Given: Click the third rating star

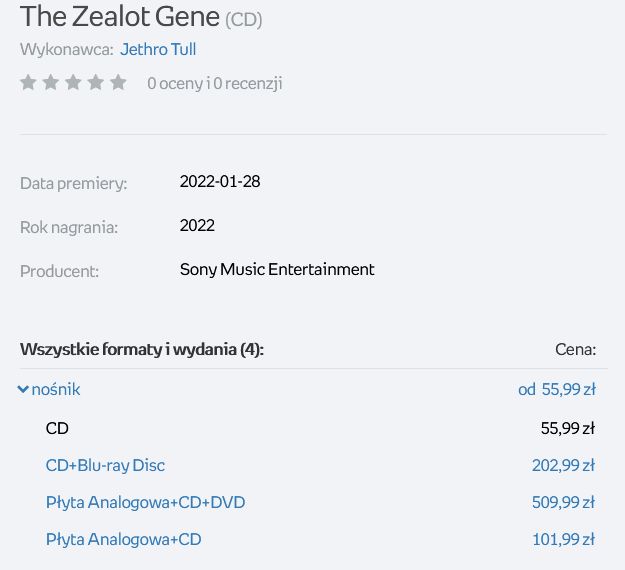Looking at the screenshot, I should pos(73,83).
